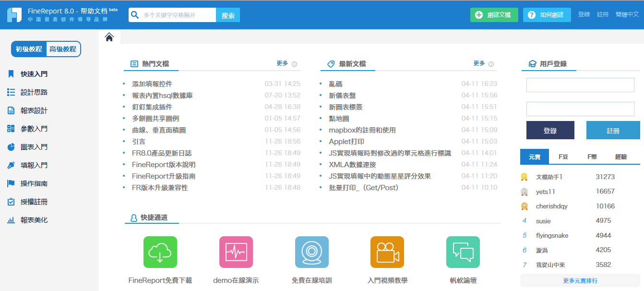
Task: Click bronze medal icon beside cherishdqy
Action: point(525,206)
